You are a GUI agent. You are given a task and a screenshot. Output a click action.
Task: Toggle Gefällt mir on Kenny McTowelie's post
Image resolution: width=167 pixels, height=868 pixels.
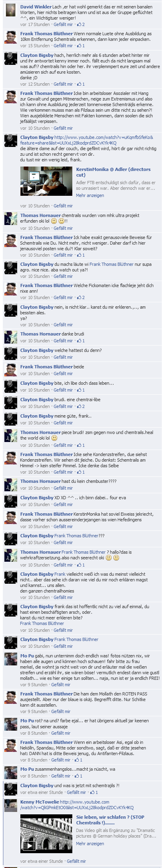[76, 861]
